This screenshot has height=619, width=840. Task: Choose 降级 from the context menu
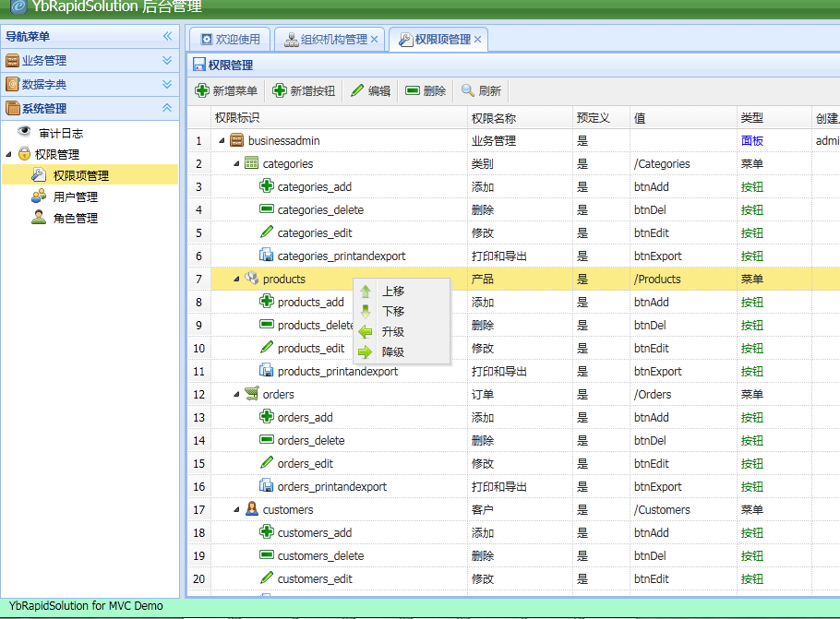(402, 351)
